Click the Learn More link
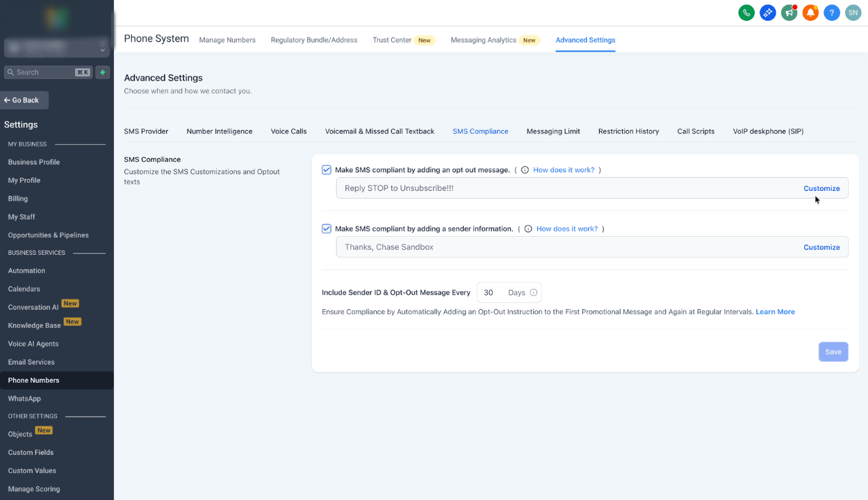 775,312
